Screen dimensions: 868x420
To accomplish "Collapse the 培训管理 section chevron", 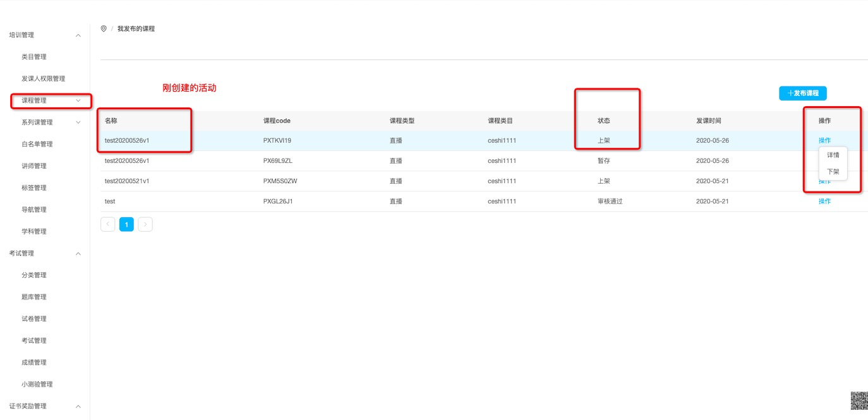I will [x=78, y=35].
